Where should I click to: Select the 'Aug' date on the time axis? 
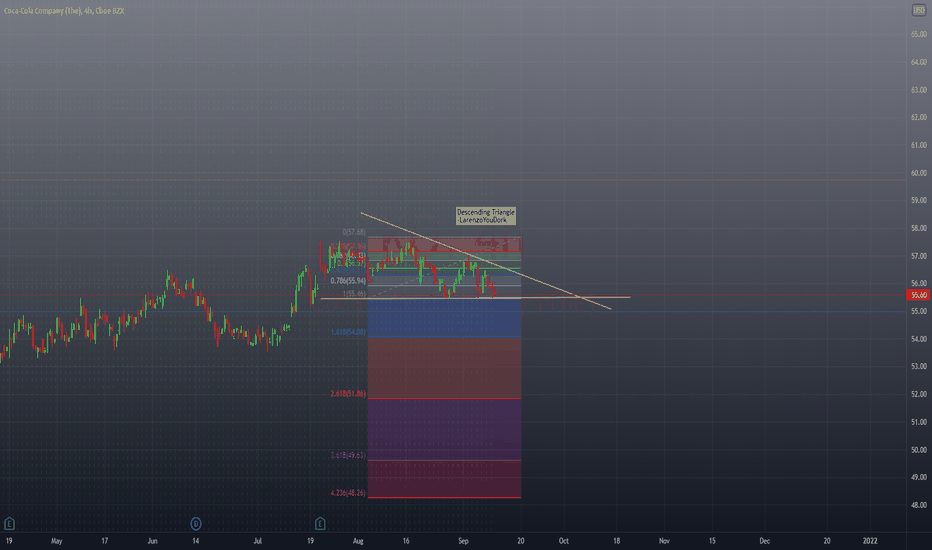coord(358,540)
